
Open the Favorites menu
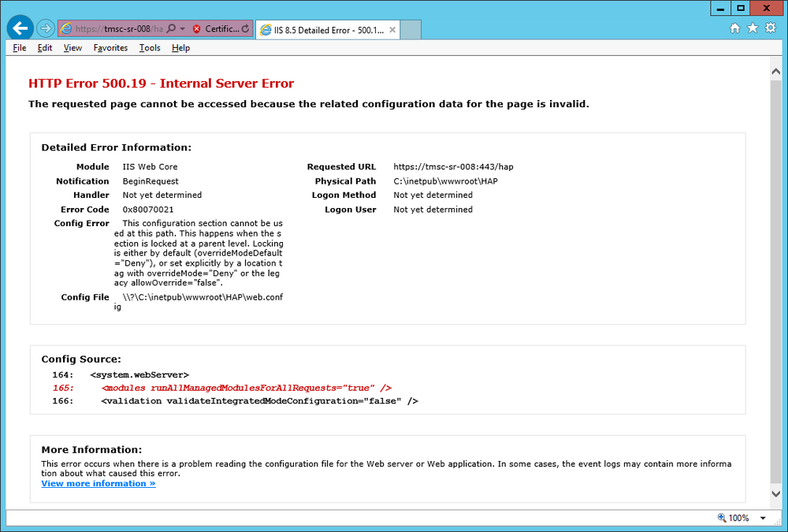point(110,48)
